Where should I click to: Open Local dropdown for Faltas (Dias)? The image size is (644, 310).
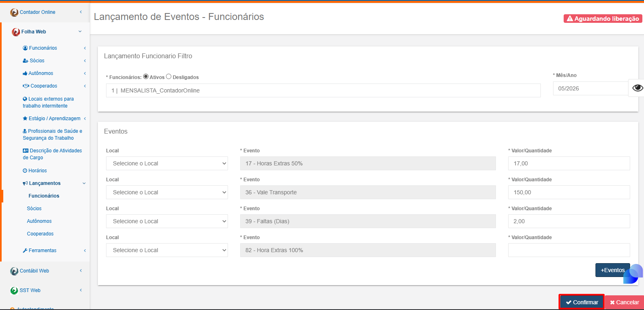(x=167, y=221)
